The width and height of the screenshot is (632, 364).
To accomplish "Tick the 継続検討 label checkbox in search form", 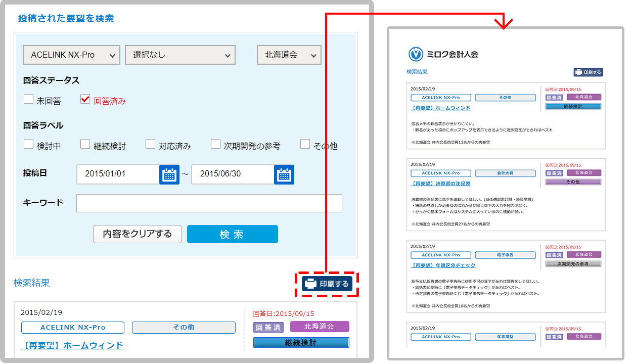I will click(85, 144).
